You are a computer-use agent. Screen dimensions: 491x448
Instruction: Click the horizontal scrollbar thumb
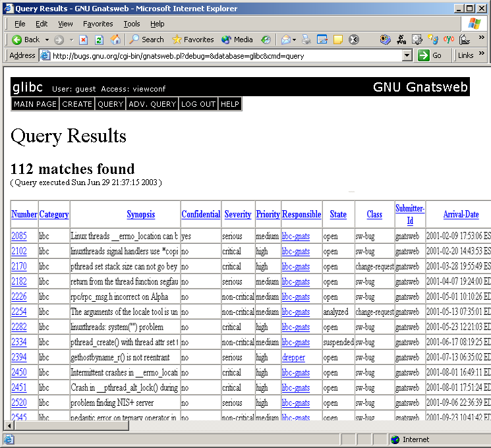(72, 426)
